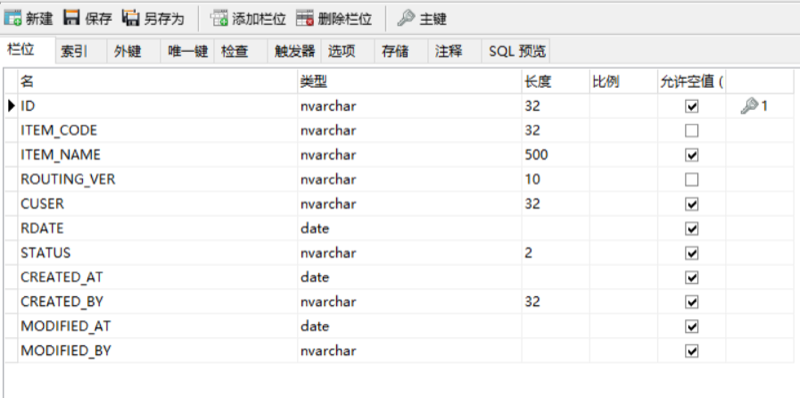
Task: Click the 主键 primary key icon
Action: coord(406,18)
